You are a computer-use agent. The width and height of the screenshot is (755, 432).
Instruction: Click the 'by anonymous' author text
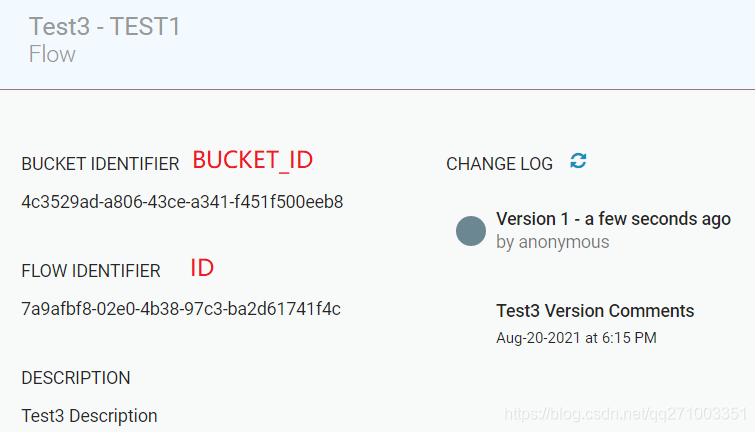(x=553, y=242)
